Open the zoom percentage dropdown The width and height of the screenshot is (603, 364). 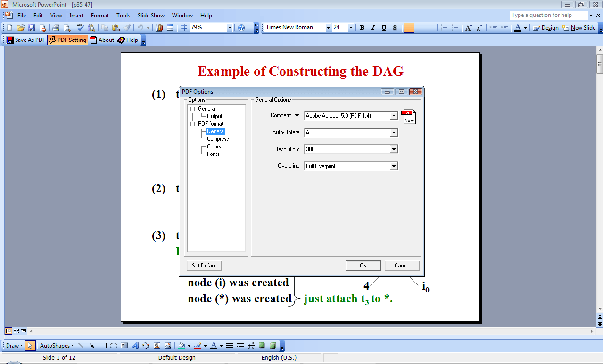[x=230, y=28]
